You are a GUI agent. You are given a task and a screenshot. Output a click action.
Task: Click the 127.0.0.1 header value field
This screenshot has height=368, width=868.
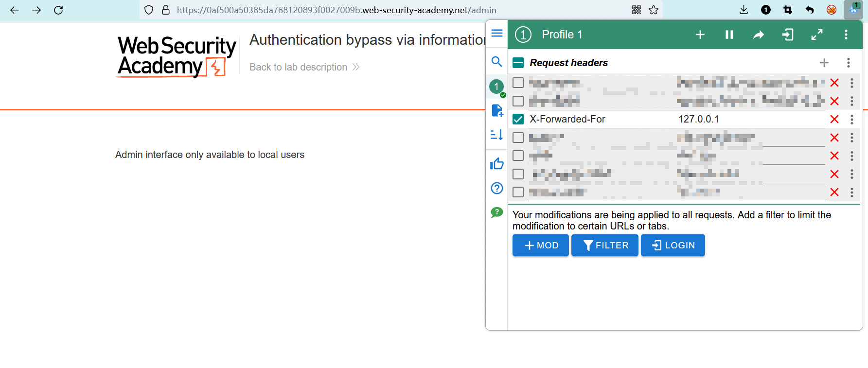pyautogui.click(x=749, y=119)
